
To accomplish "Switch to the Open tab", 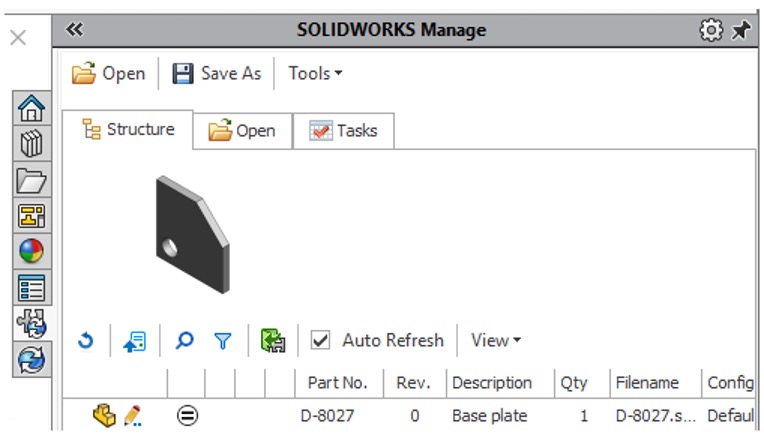I will [242, 131].
